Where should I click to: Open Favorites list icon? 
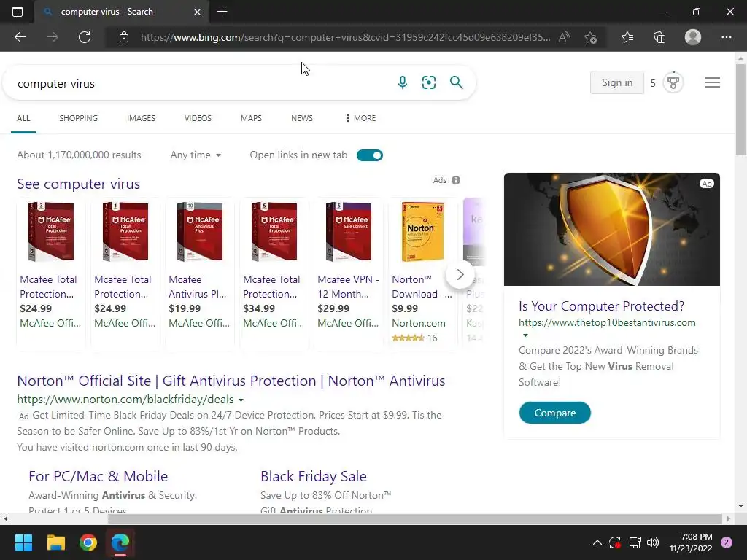pyautogui.click(x=627, y=37)
